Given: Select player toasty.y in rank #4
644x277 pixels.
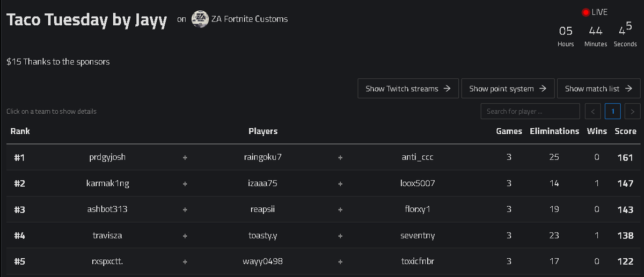Looking at the screenshot, I should 263,235.
